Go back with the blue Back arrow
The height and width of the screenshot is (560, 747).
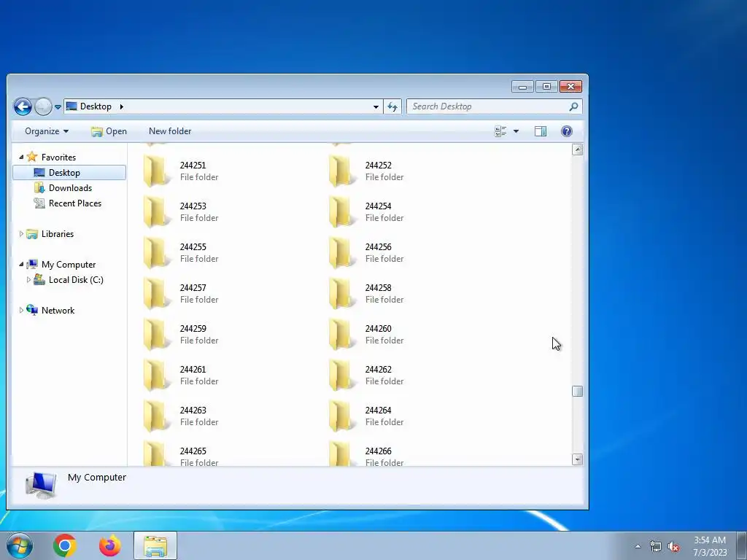coord(23,106)
